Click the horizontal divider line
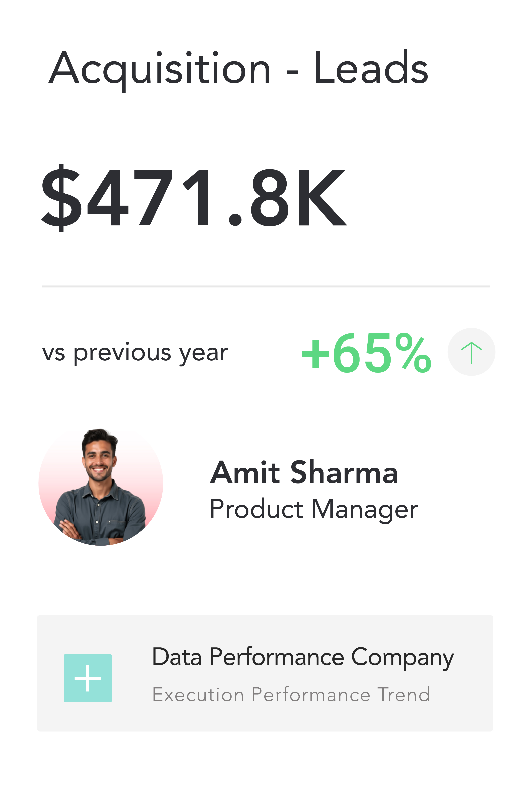The height and width of the screenshot is (785, 532). pos(266,287)
